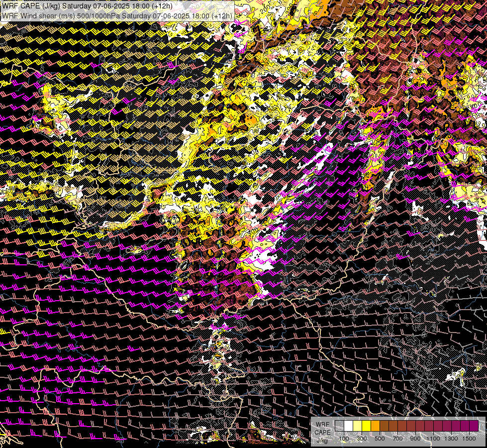Click the legend value label 300
This screenshot has height=448, width=487.
(x=362, y=439)
